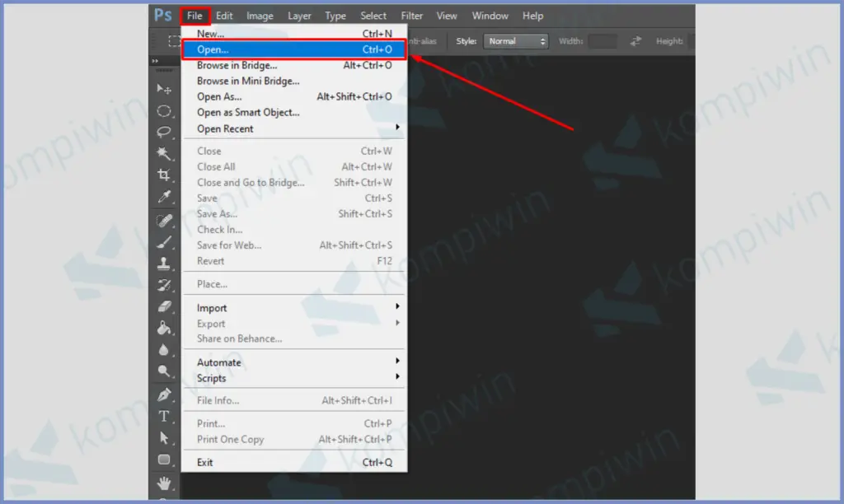Viewport: 844px width, 504px height.
Task: Select the Crop tool
Action: pyautogui.click(x=164, y=175)
